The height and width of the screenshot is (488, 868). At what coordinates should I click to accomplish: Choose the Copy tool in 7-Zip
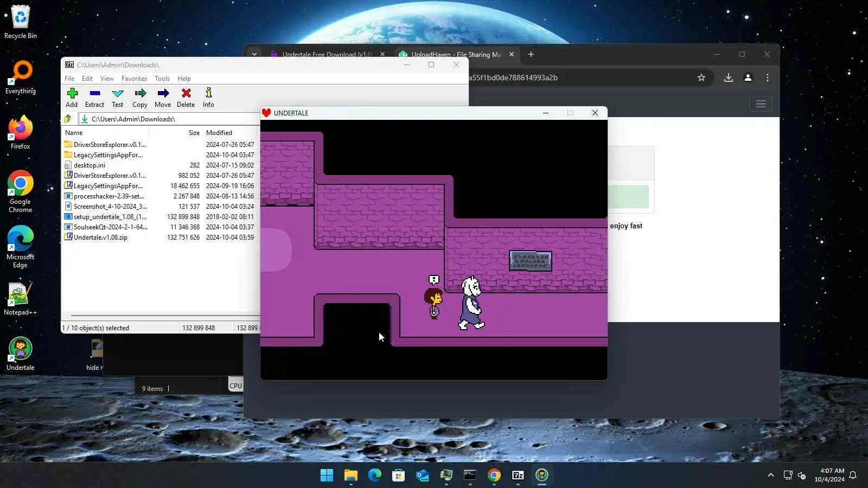tap(140, 98)
